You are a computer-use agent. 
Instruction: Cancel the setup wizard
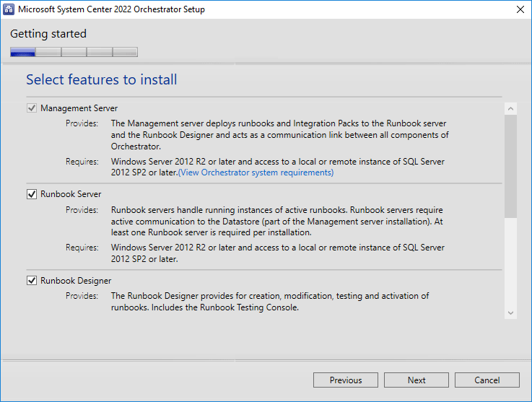(x=487, y=380)
